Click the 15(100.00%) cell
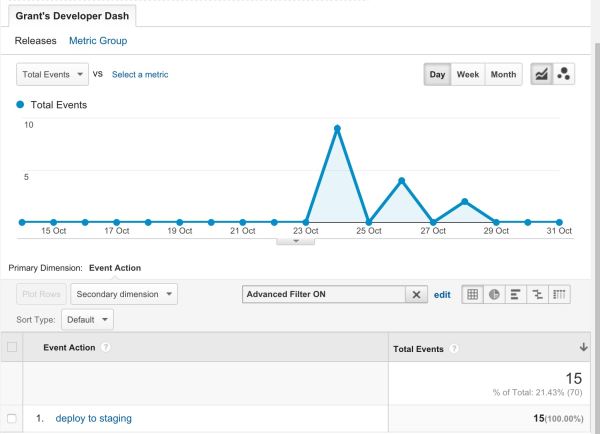The width and height of the screenshot is (600, 434). tap(558, 418)
